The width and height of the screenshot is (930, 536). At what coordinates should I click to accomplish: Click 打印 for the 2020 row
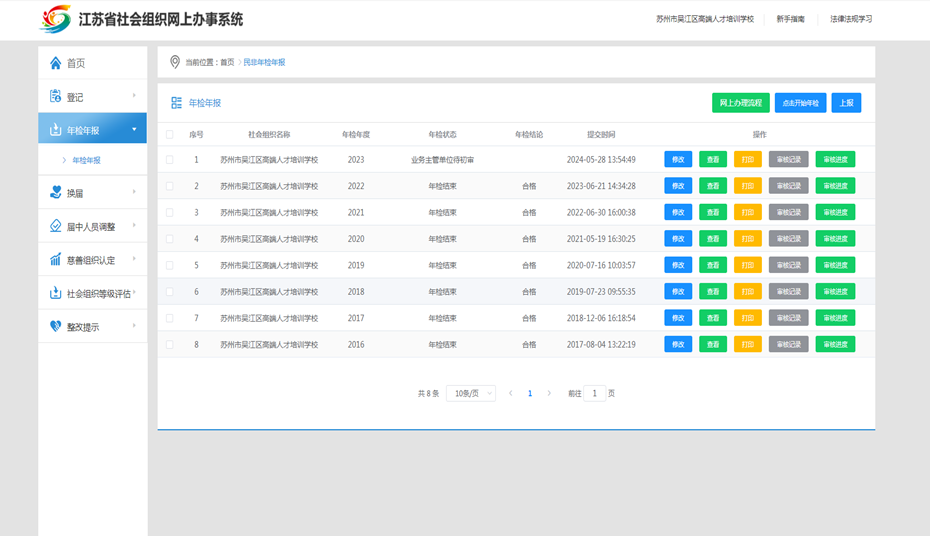(748, 239)
